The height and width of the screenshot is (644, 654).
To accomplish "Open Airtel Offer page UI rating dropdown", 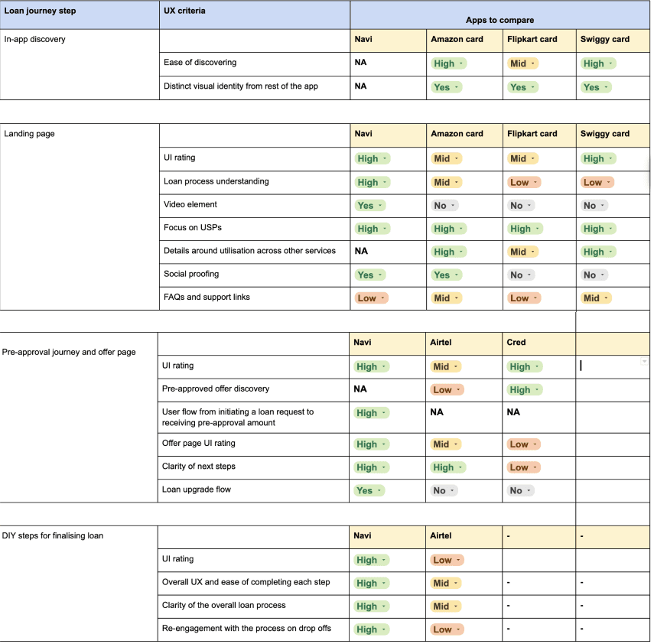I will click(445, 444).
